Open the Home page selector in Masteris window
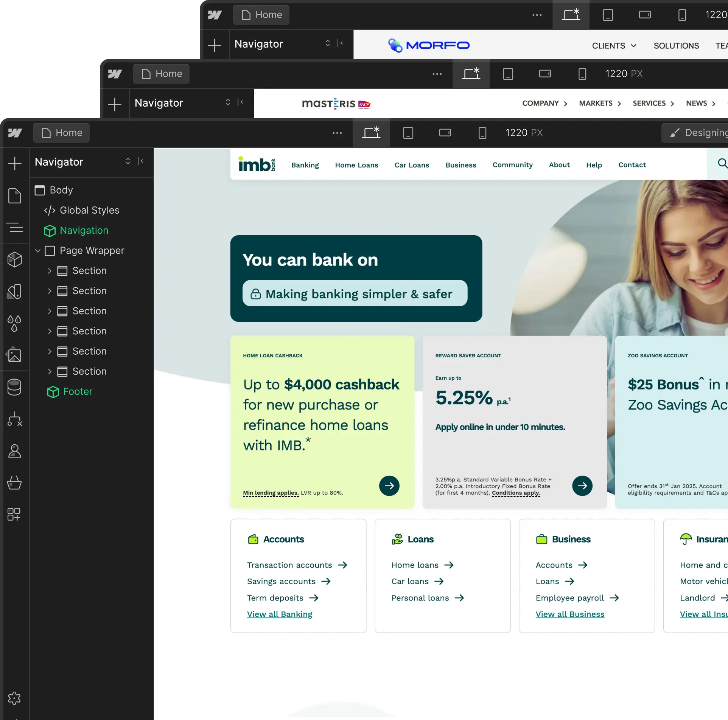 click(x=161, y=74)
